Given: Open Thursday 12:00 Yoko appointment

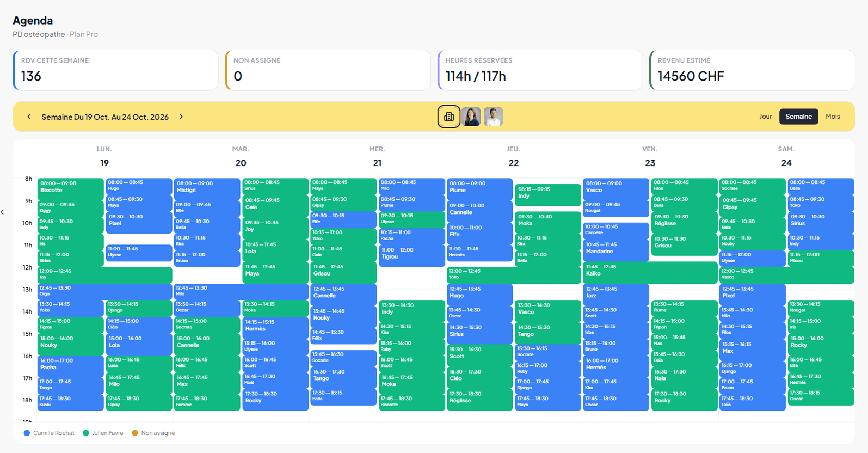Looking at the screenshot, I should (x=514, y=275).
